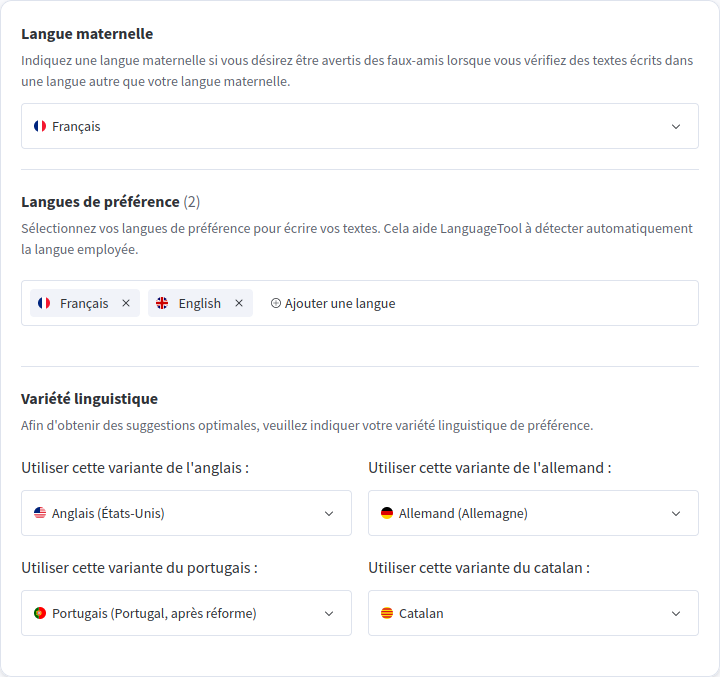Click the French flag in the Français chip
The width and height of the screenshot is (720, 677).
coord(44,303)
